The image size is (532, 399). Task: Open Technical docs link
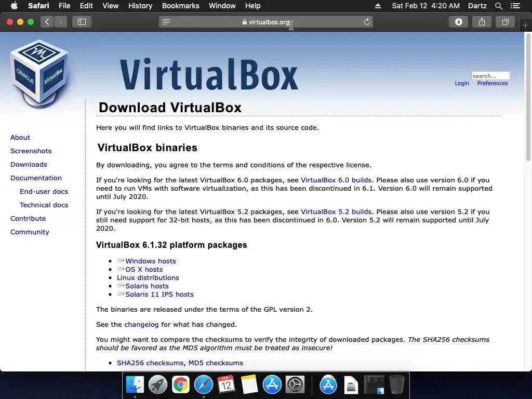(44, 205)
